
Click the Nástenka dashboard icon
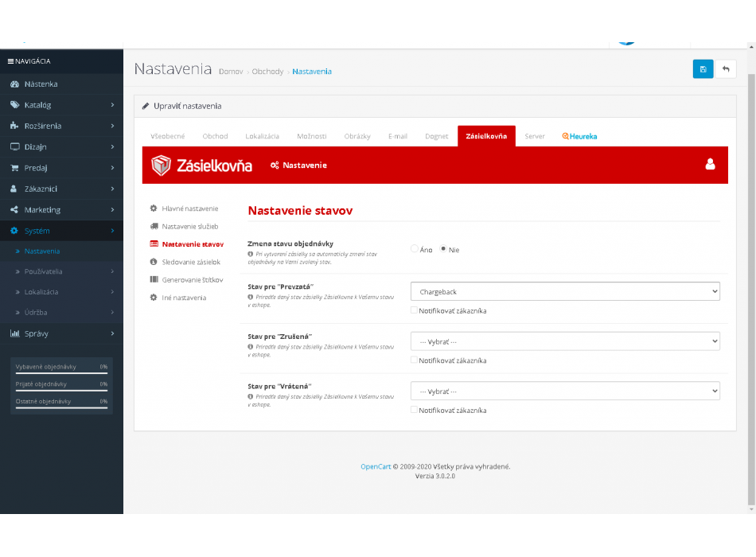[15, 84]
